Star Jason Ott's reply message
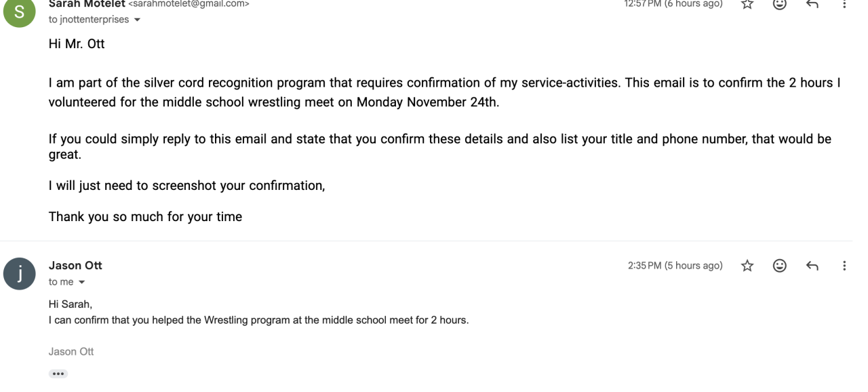This screenshot has height=392, width=868. coord(748,266)
